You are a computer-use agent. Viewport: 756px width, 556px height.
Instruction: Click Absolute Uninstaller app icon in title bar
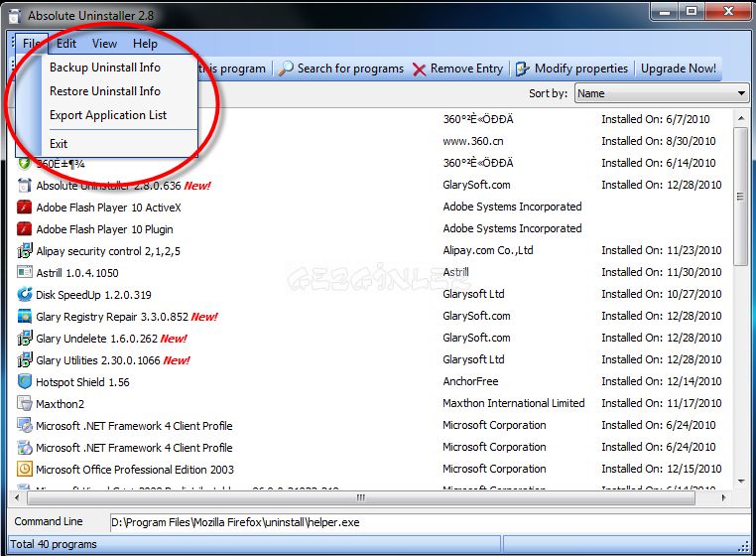(x=15, y=16)
